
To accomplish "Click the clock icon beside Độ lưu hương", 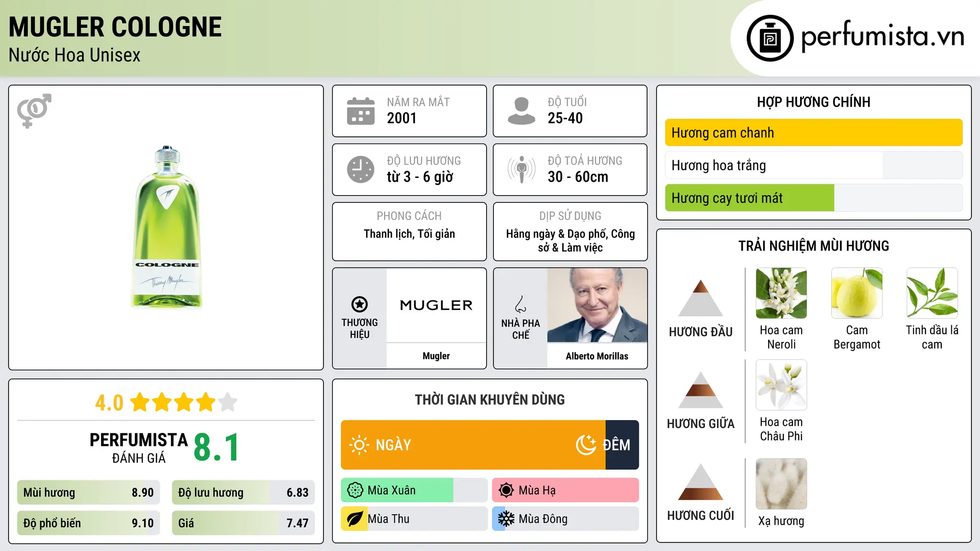I will [361, 169].
